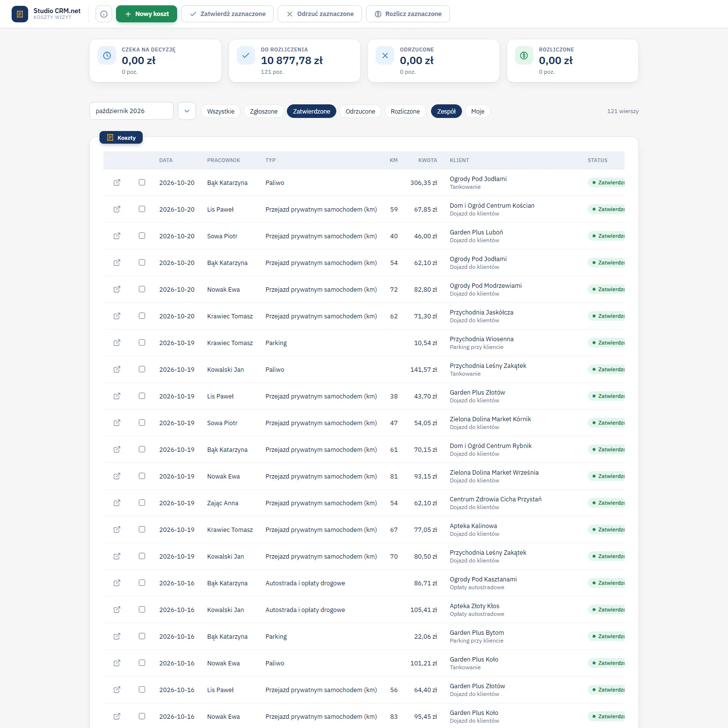Open details icon for Zając Anna 62,10 zł row
Viewport: 728px width, 728px height.
(x=117, y=503)
